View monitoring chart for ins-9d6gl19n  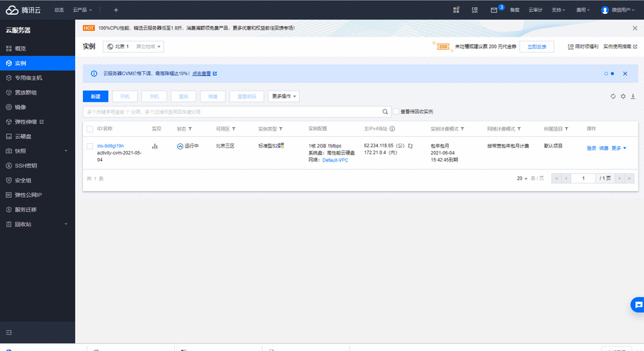pos(155,146)
